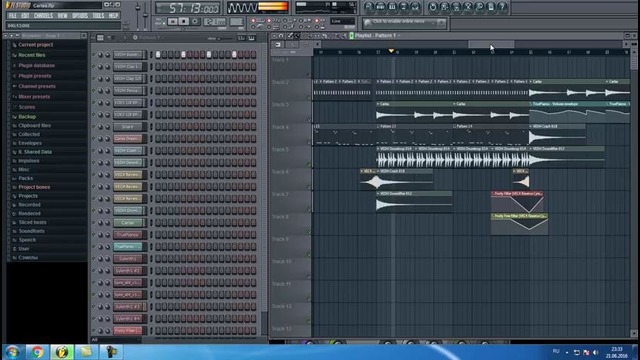Open the playlist view shortcut icon

[x=369, y=7]
